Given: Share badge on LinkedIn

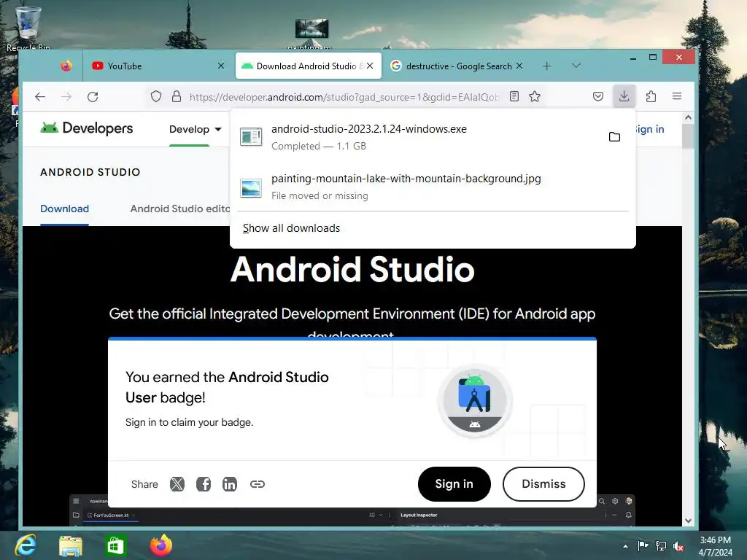Looking at the screenshot, I should pyautogui.click(x=230, y=484).
